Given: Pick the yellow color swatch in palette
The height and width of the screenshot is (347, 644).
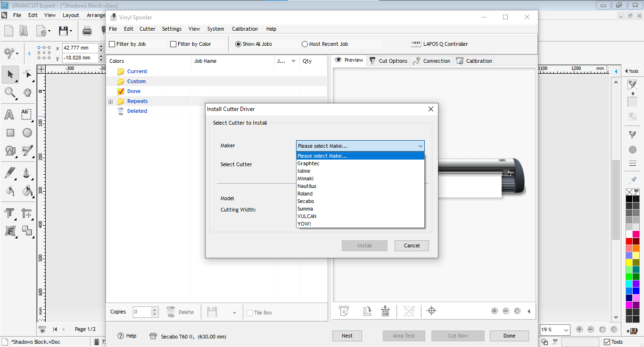Looking at the screenshot, I should (629, 262).
